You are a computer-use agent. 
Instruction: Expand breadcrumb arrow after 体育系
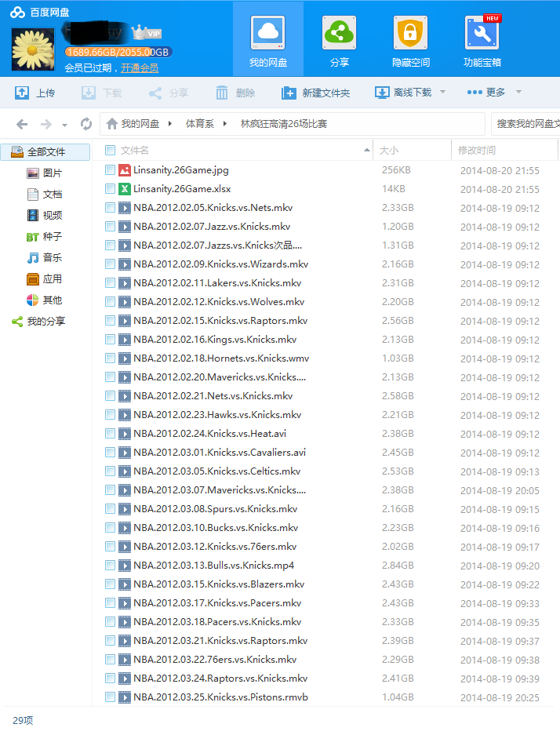pos(225,124)
